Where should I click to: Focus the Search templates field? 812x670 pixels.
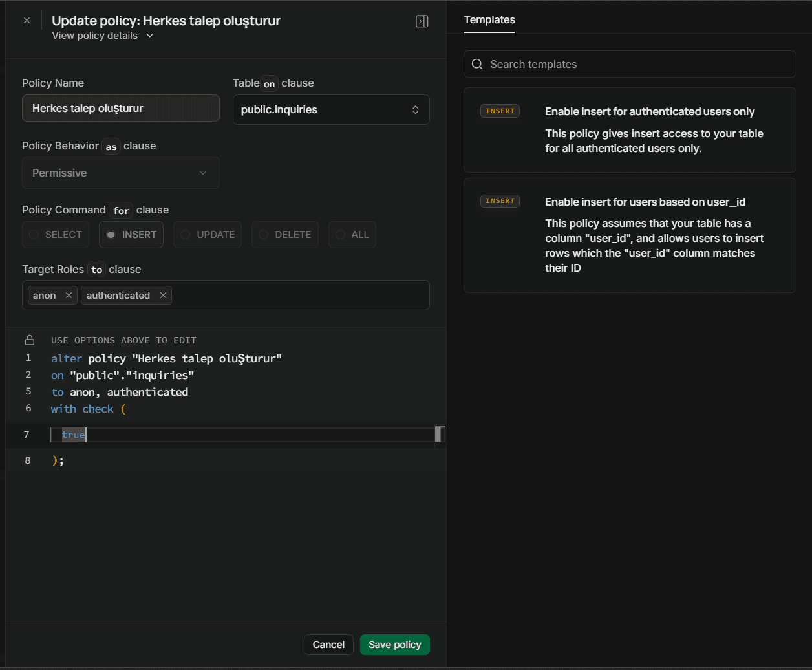click(x=630, y=64)
